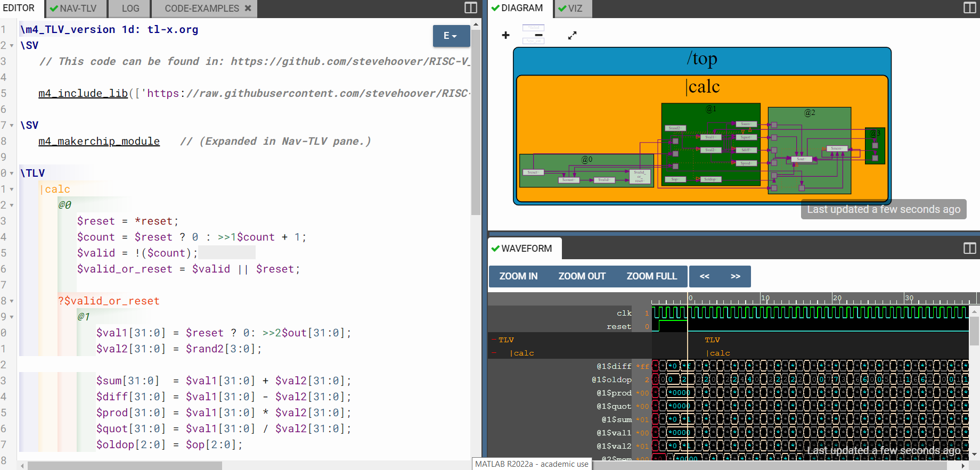Collapse the |calc pipeline fold arrow
The image size is (980, 470).
click(x=12, y=189)
